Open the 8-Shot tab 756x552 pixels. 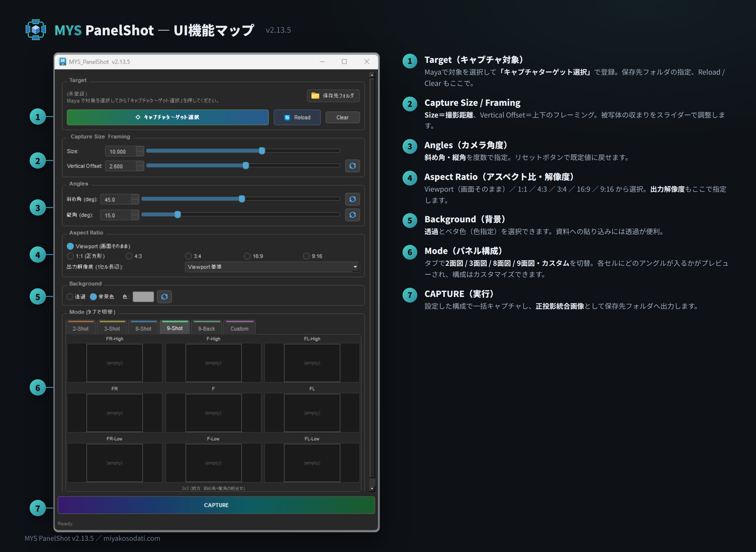(144, 328)
